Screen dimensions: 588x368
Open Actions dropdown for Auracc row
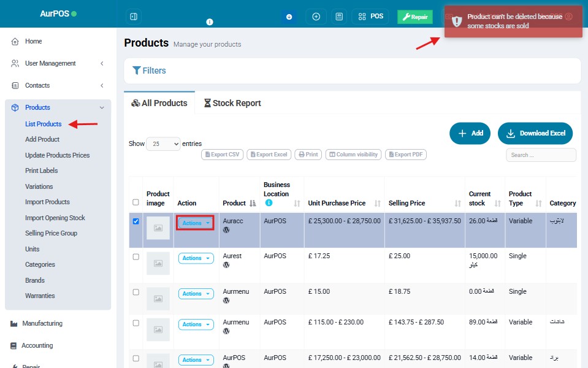tap(196, 223)
